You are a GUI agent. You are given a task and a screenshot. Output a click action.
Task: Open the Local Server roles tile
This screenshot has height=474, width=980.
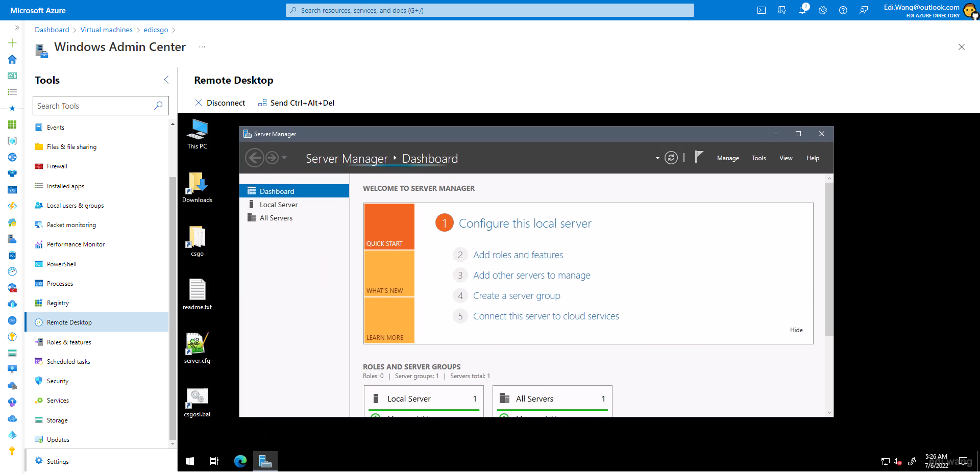point(424,401)
